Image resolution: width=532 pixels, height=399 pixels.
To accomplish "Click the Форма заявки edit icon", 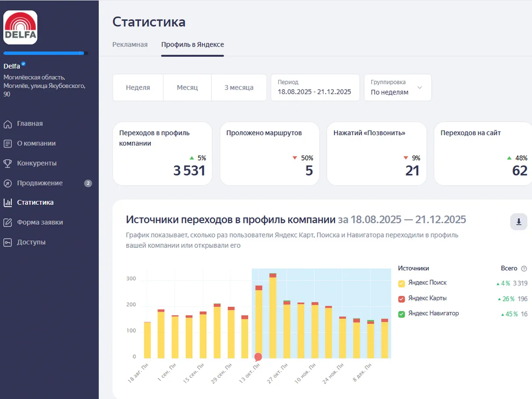I will 8,223.
